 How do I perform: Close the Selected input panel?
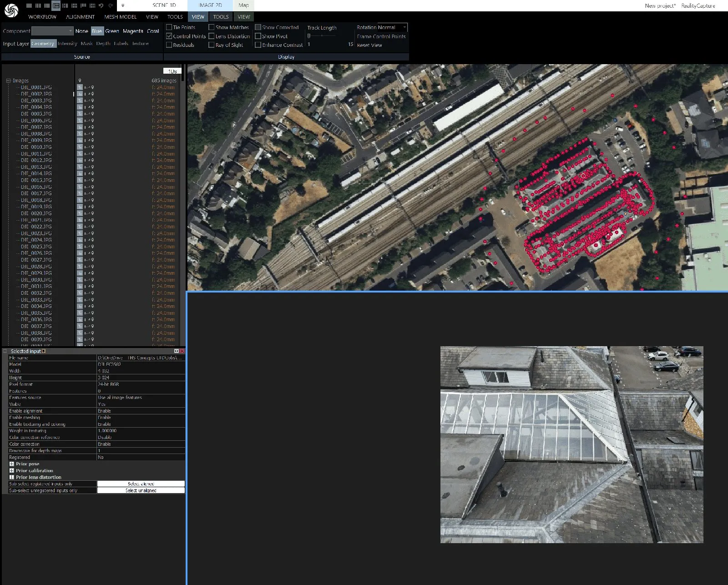(x=182, y=351)
